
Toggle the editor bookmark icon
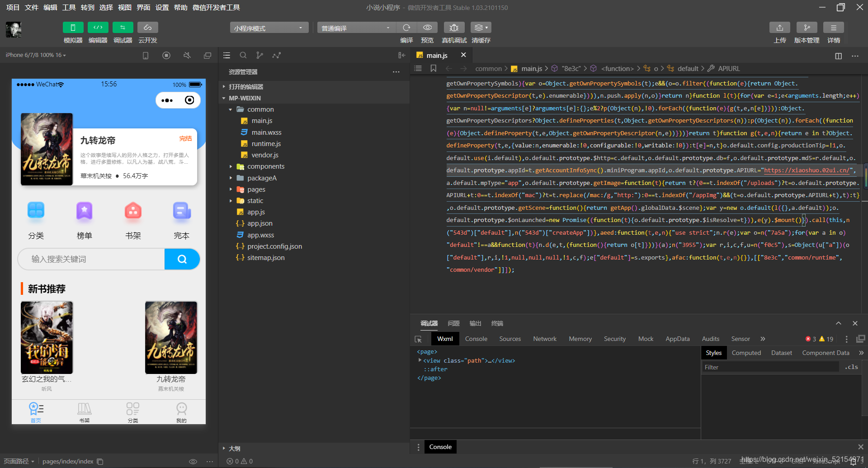click(433, 68)
